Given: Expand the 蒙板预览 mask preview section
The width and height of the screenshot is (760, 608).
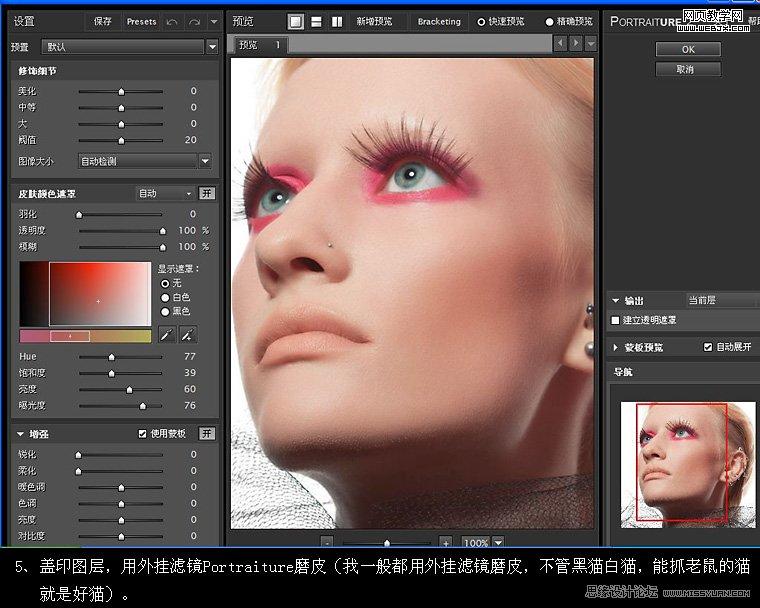Looking at the screenshot, I should pos(616,347).
